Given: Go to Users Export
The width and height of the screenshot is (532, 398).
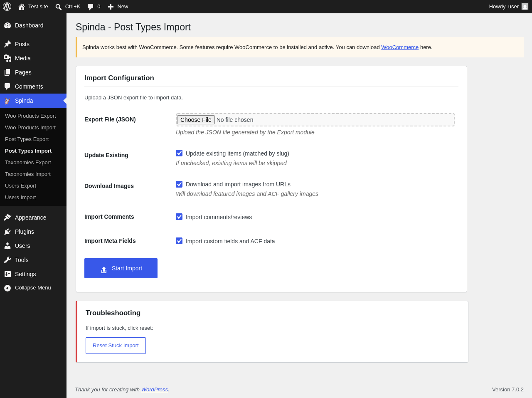Looking at the screenshot, I should click(21, 186).
